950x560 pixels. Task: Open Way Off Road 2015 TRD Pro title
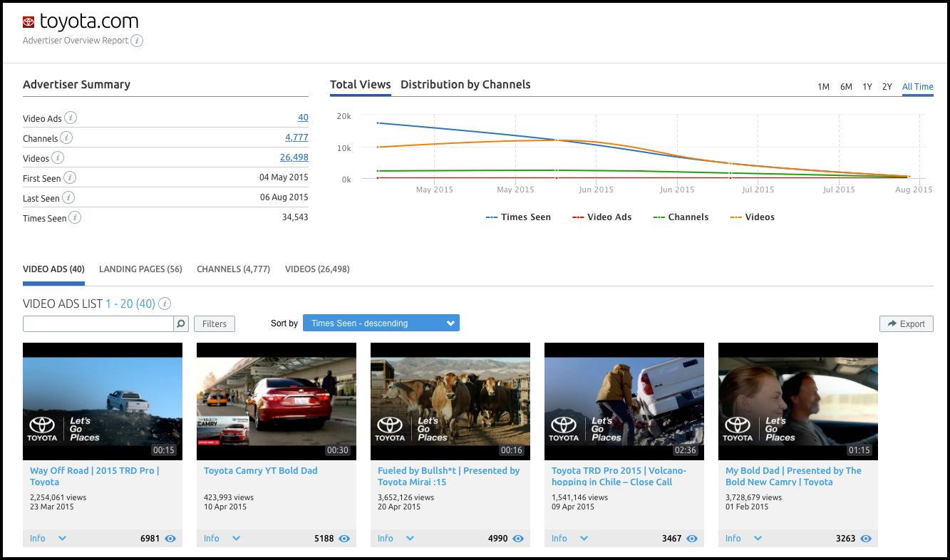pyautogui.click(x=95, y=476)
